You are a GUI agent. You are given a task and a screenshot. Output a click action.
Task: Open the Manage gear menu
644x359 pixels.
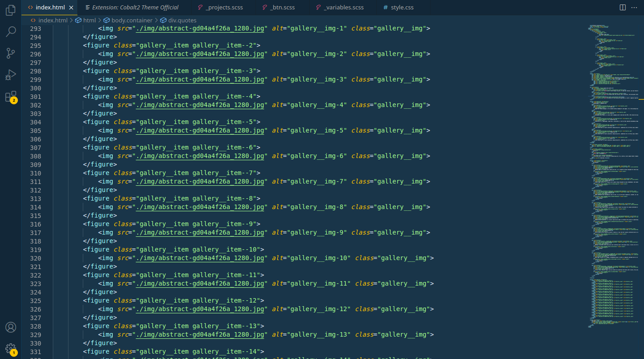[x=11, y=349]
